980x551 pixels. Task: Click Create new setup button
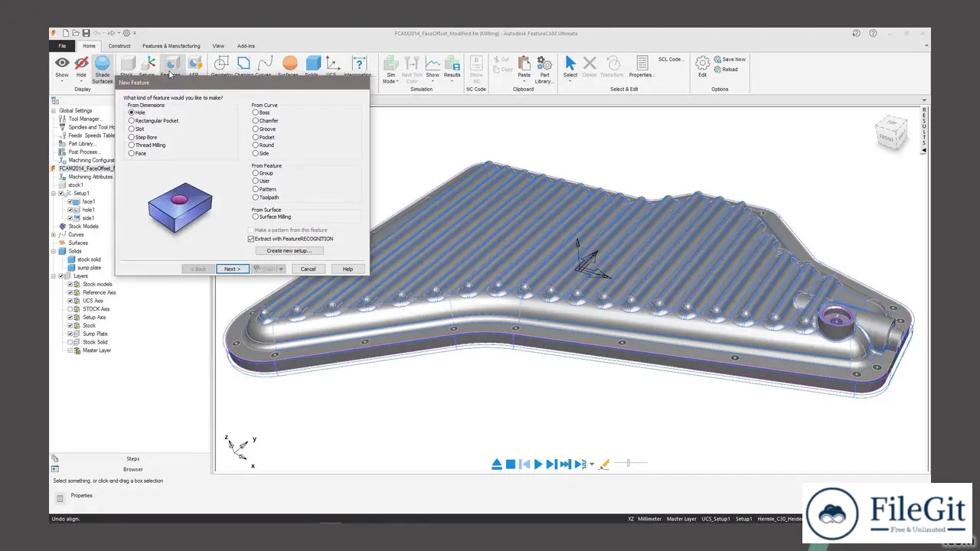click(x=289, y=250)
